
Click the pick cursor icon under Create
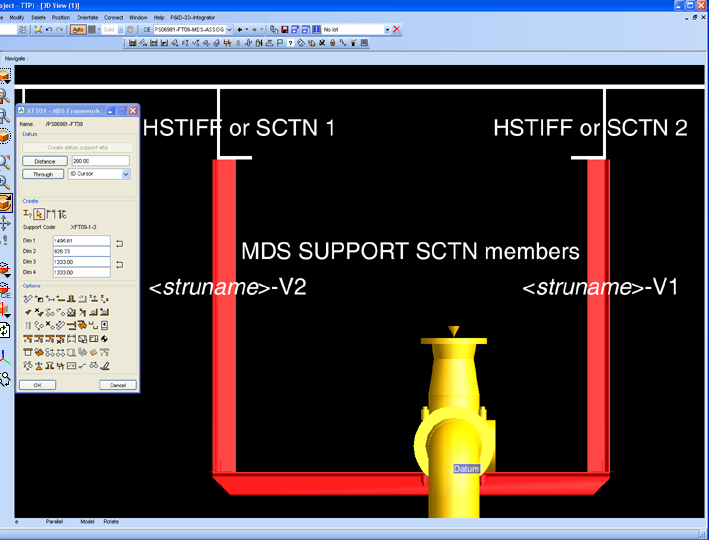pos(39,214)
